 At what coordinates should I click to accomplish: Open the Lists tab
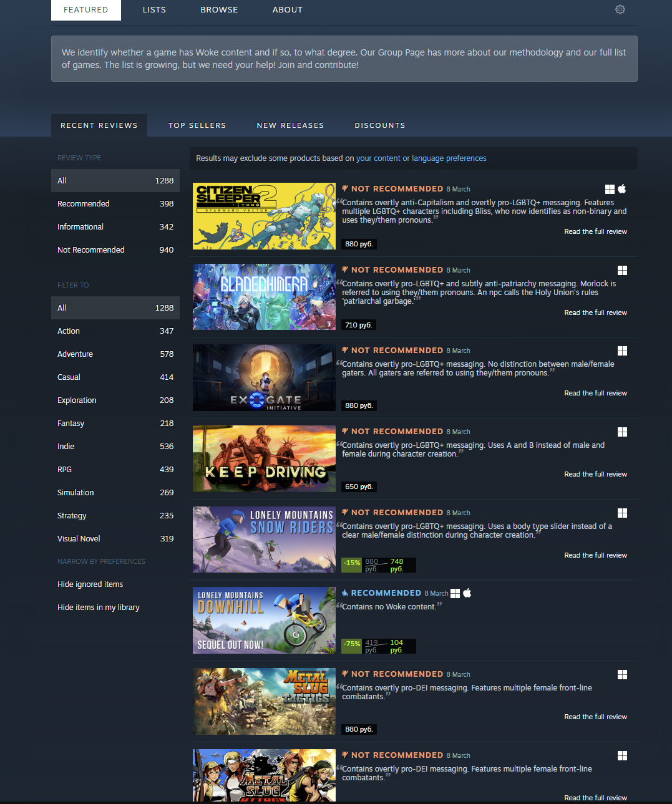pyautogui.click(x=154, y=10)
